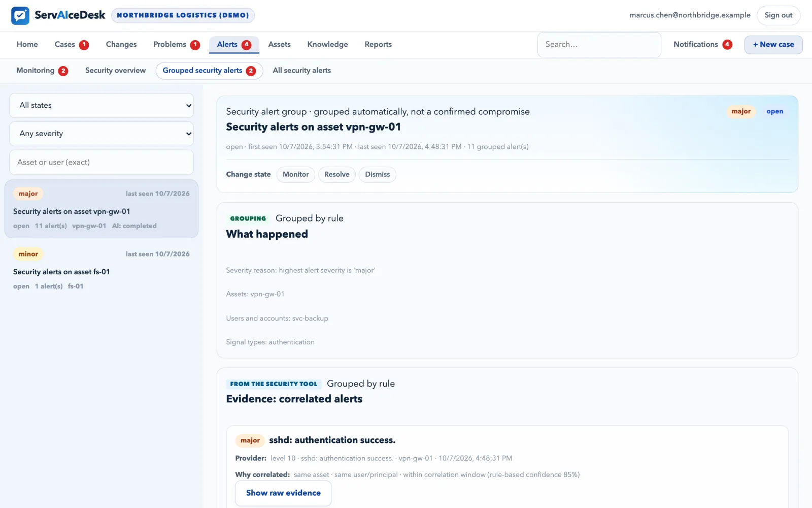This screenshot has width=812, height=508.
Task: Click the open status badge in header
Action: click(x=774, y=111)
